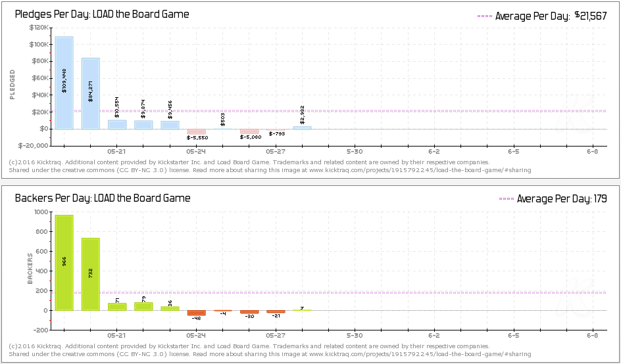Viewport: 621px width, 364px height.
Task: Click the 732 backers bar
Action: pos(91,274)
